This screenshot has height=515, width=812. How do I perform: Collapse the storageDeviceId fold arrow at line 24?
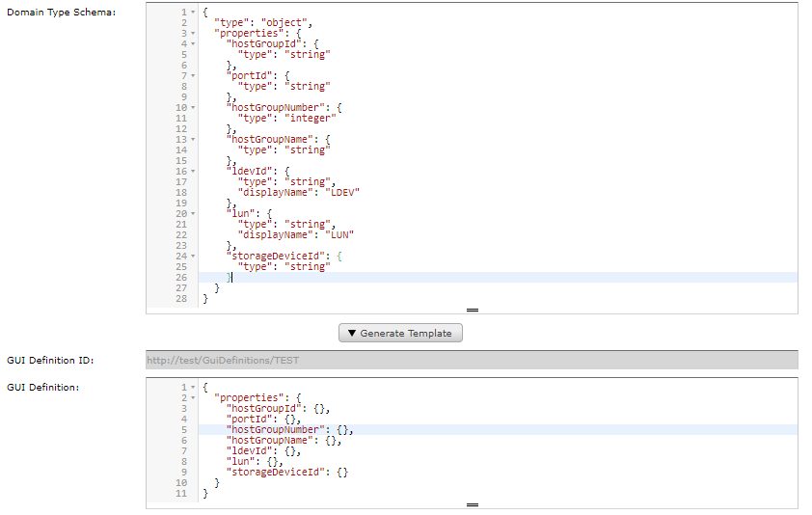(193, 256)
